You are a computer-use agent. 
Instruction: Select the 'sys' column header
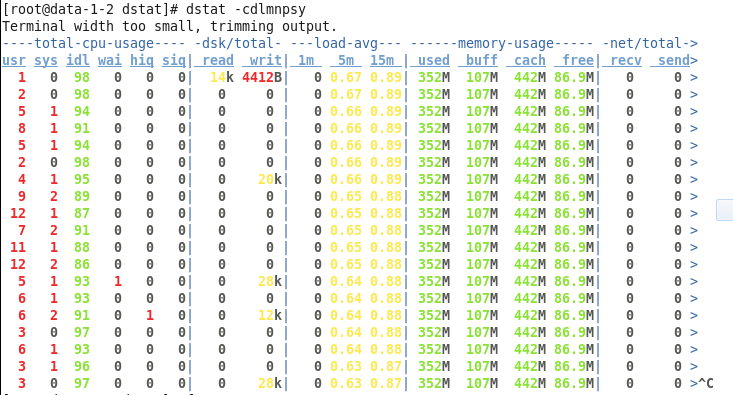(x=46, y=60)
